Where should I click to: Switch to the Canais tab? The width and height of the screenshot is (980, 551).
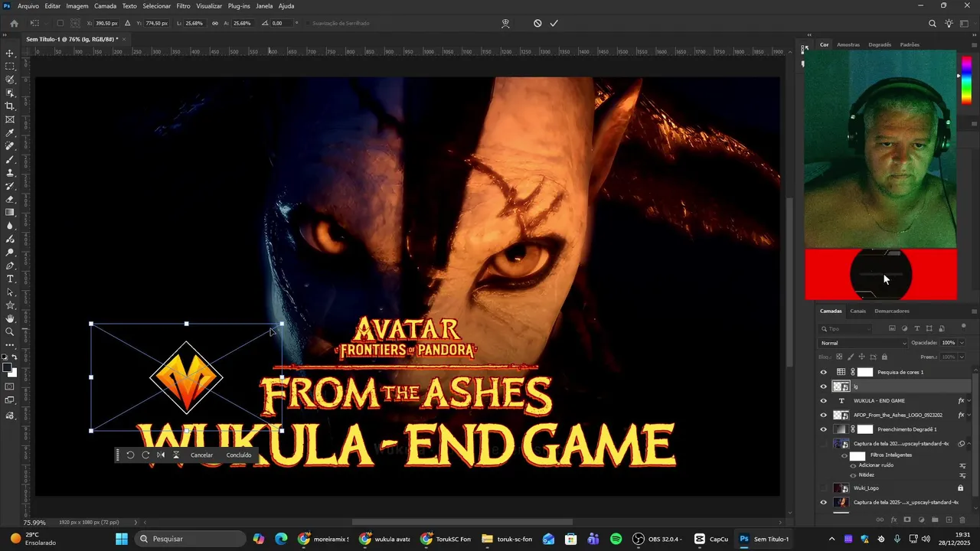click(857, 311)
